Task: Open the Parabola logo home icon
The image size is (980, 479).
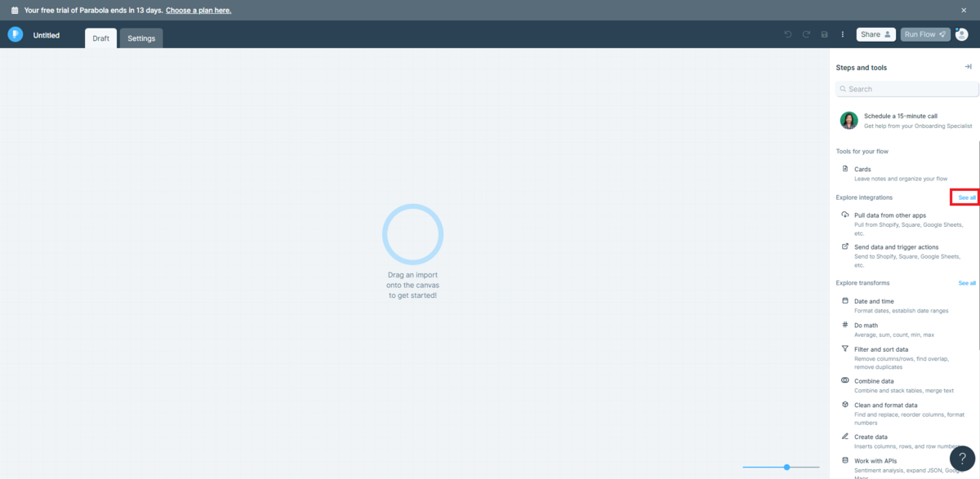Action: click(x=15, y=34)
